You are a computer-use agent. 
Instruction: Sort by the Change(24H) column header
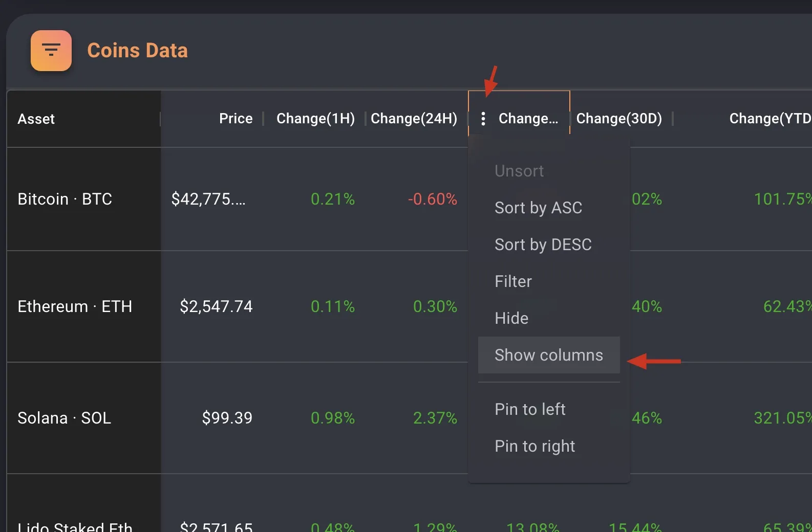(414, 119)
